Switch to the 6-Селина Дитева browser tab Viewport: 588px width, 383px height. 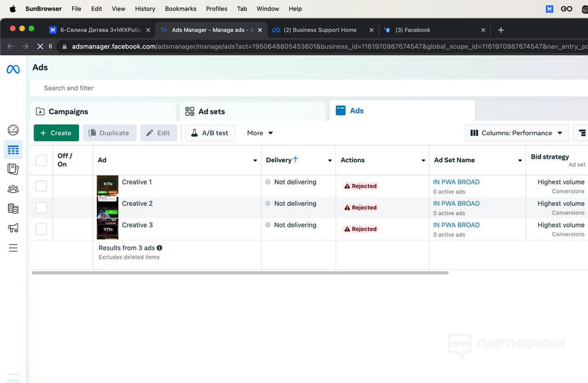coord(100,30)
